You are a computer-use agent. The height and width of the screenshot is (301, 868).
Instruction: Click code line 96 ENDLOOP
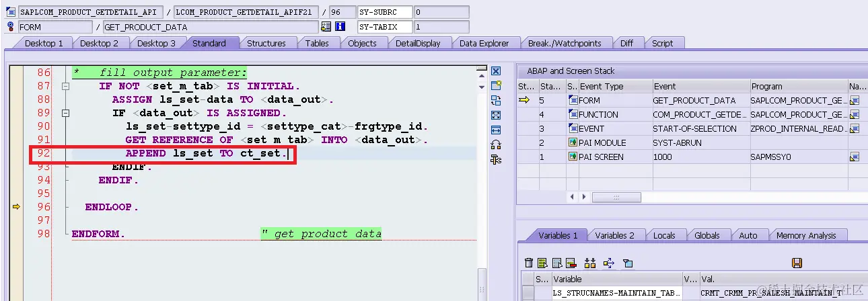pos(112,207)
